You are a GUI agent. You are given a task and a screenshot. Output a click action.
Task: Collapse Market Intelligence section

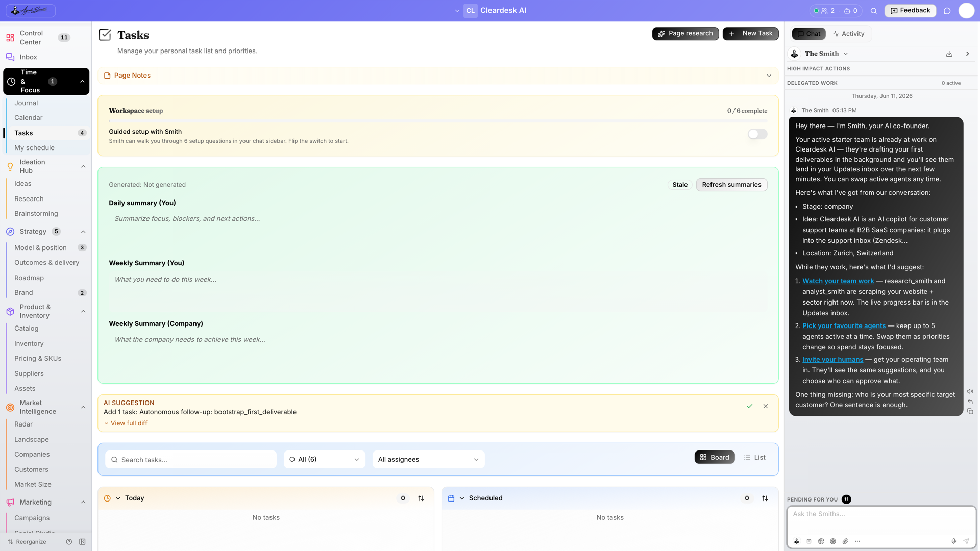pos(83,407)
